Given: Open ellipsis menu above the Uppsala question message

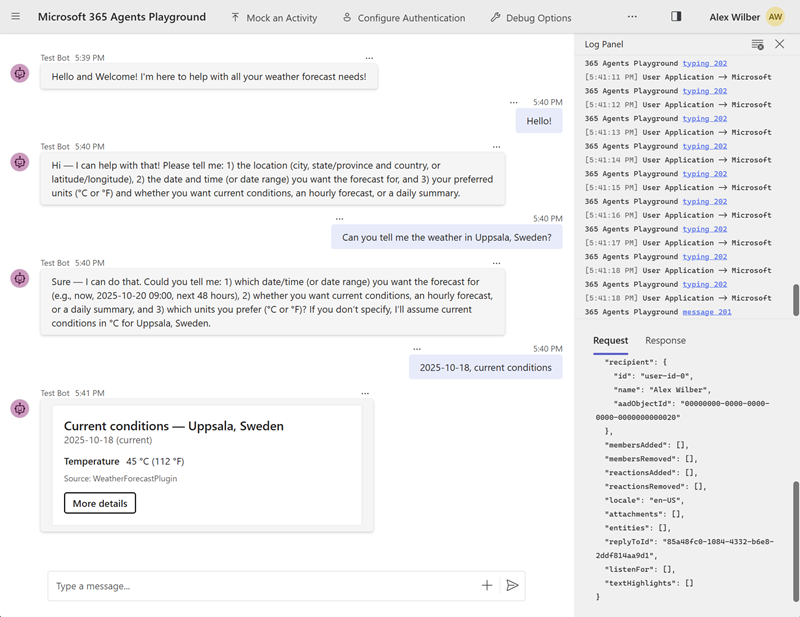Looking at the screenshot, I should (340, 218).
